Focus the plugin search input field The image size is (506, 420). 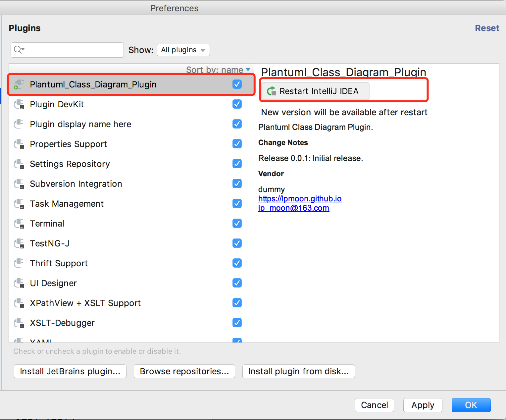click(67, 50)
